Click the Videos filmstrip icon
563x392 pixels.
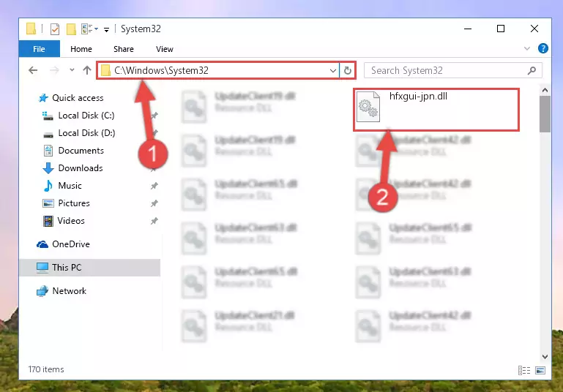(48, 221)
